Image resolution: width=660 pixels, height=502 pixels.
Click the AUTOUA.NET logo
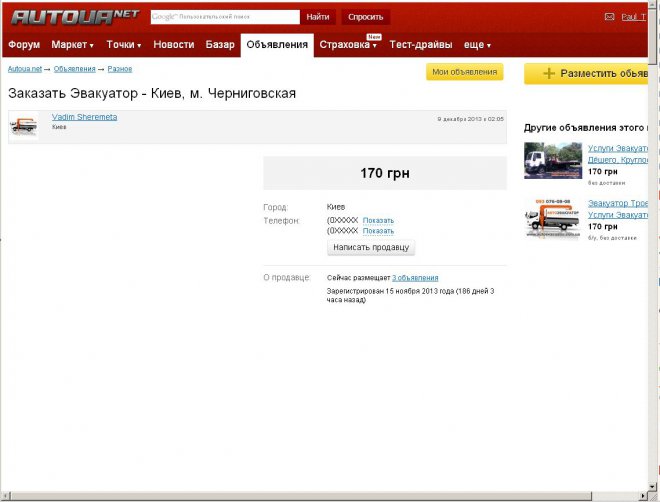click(74, 16)
